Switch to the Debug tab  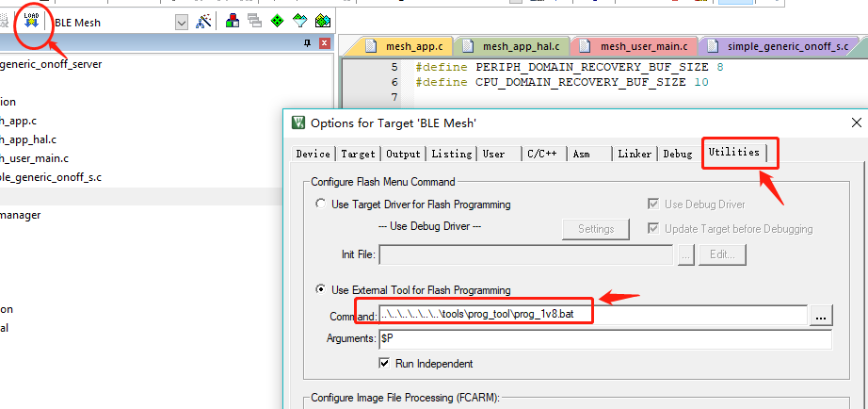pos(678,154)
